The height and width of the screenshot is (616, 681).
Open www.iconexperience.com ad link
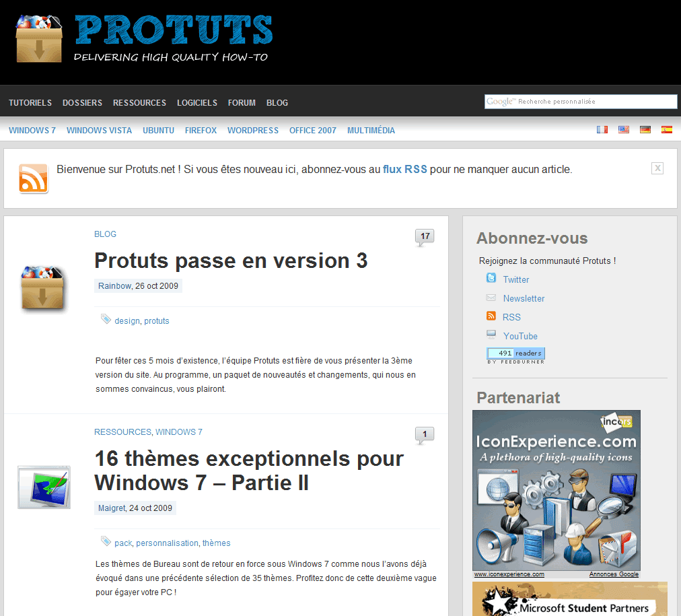(x=509, y=574)
